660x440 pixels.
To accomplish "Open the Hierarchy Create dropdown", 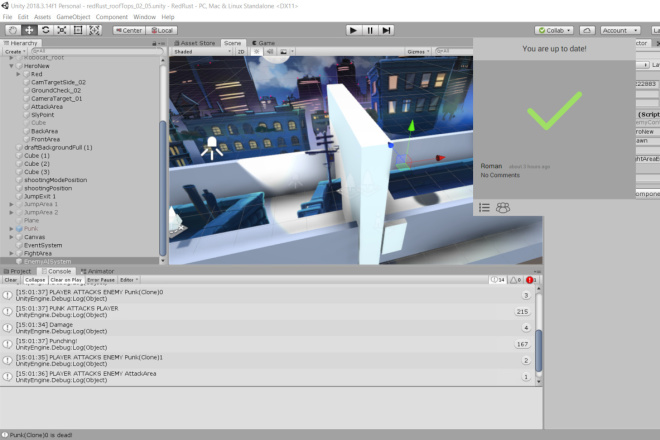I will click(x=15, y=51).
